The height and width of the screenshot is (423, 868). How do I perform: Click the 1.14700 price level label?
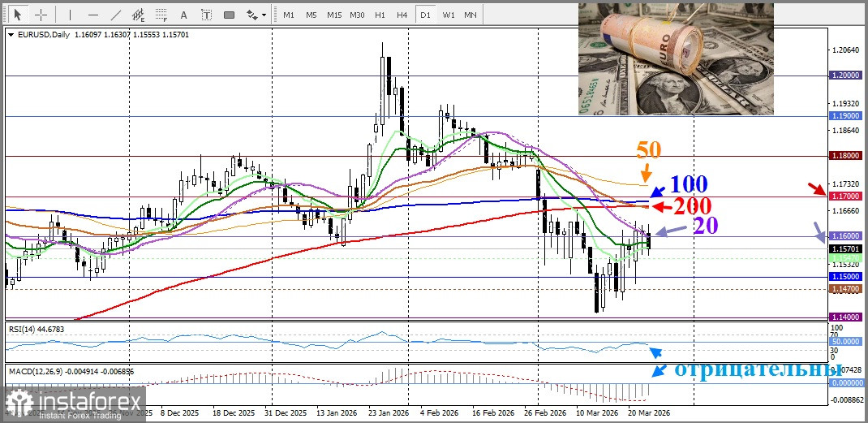click(846, 289)
